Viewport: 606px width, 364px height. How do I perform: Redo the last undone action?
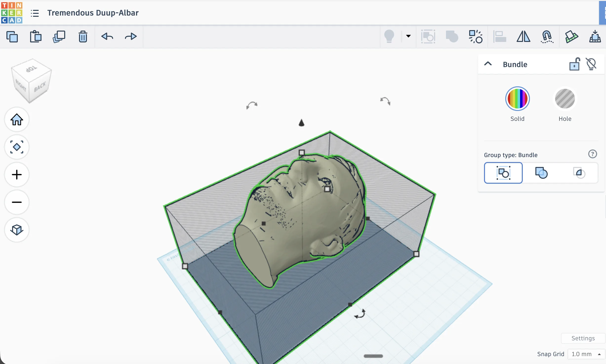pos(131,36)
